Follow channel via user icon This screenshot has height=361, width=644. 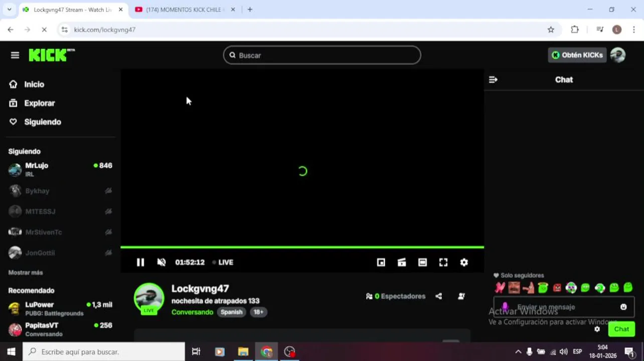pyautogui.click(x=461, y=296)
